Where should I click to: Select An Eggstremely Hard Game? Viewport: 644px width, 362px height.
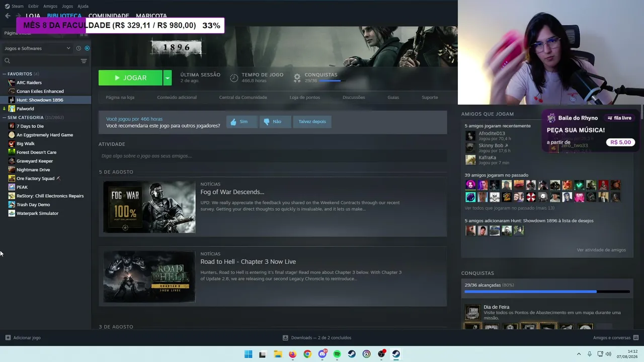point(45,135)
